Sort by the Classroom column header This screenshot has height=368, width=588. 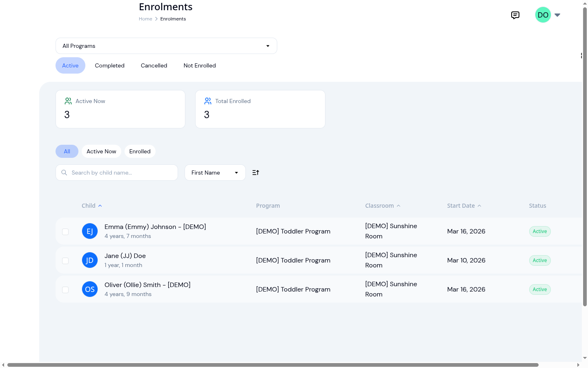point(383,206)
